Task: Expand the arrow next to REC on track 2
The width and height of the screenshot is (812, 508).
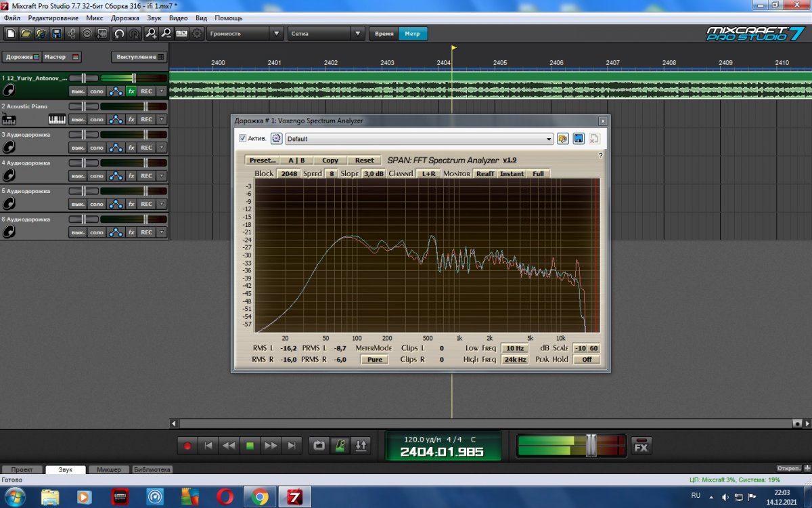Action: pos(162,119)
